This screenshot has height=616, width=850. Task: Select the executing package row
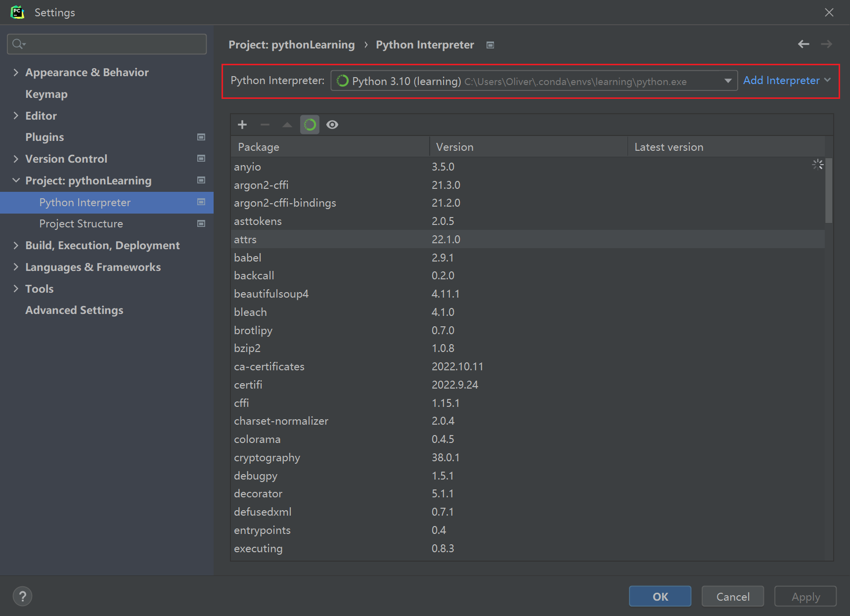click(528, 548)
